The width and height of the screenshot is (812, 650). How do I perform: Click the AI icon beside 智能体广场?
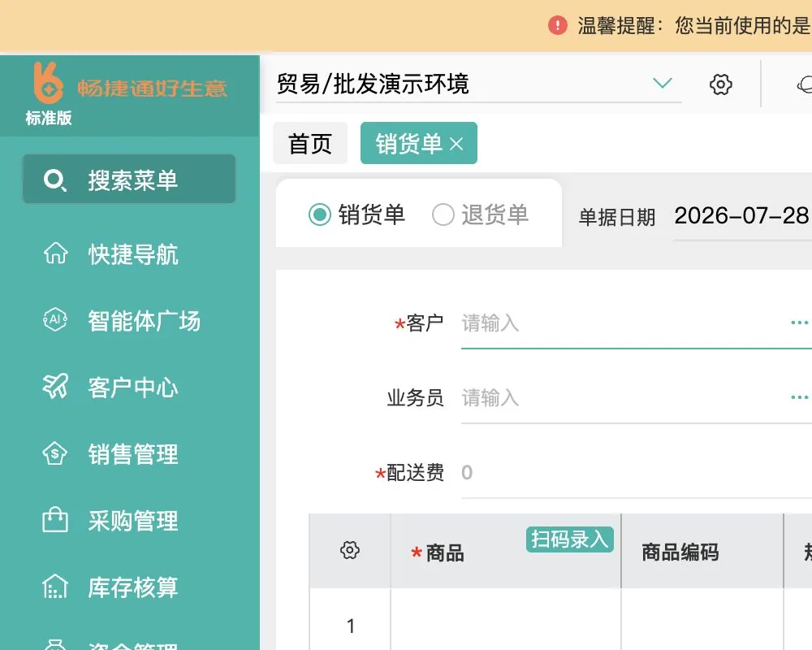55,319
